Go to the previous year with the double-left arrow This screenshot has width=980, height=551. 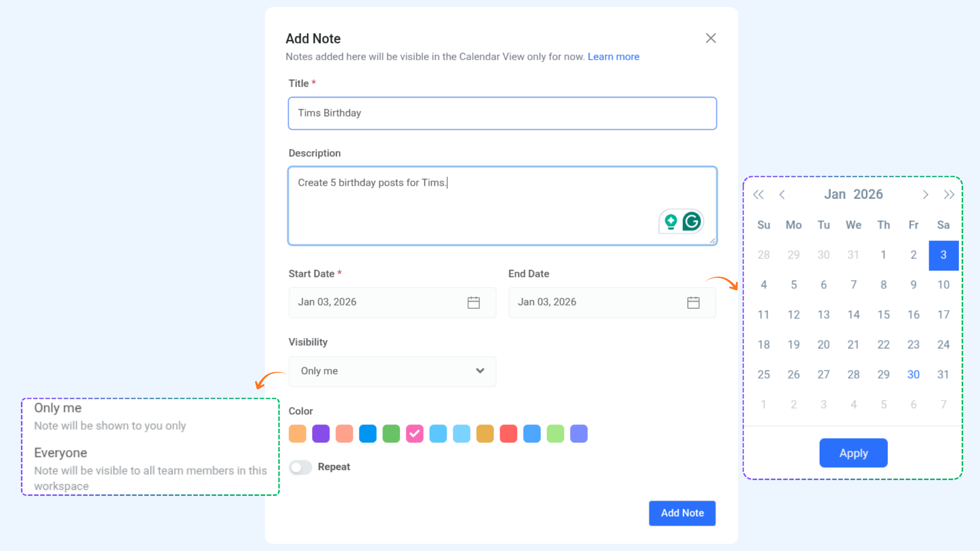pyautogui.click(x=758, y=194)
